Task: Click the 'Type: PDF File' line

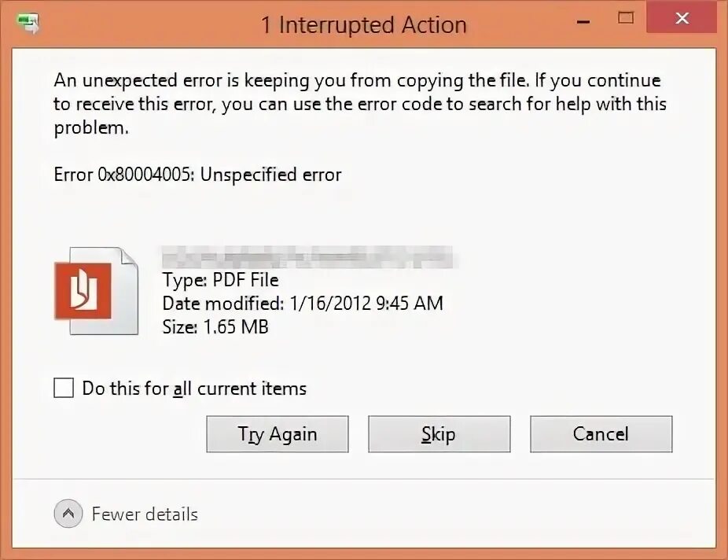Action: pyautogui.click(x=220, y=280)
